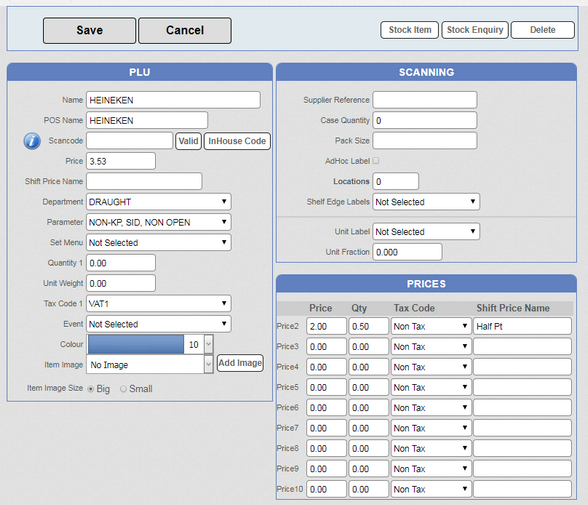The width and height of the screenshot is (588, 505).
Task: Click the Price field showing 3.53
Action: tap(121, 161)
